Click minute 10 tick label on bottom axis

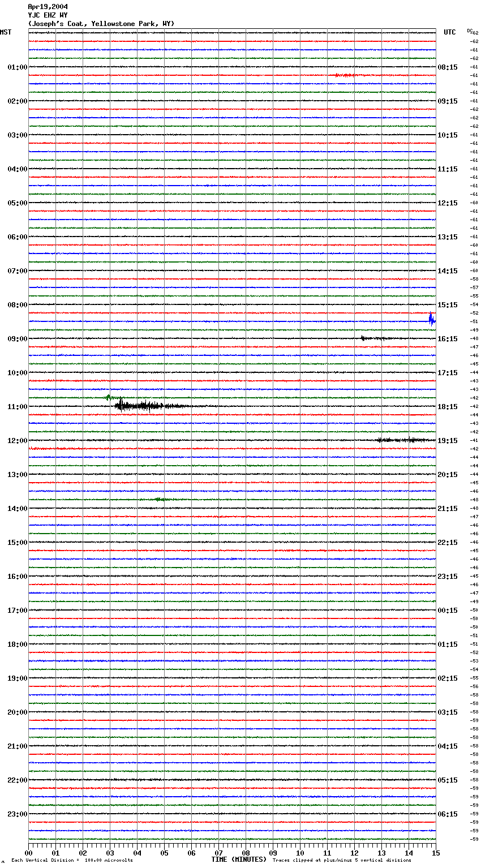300,853
